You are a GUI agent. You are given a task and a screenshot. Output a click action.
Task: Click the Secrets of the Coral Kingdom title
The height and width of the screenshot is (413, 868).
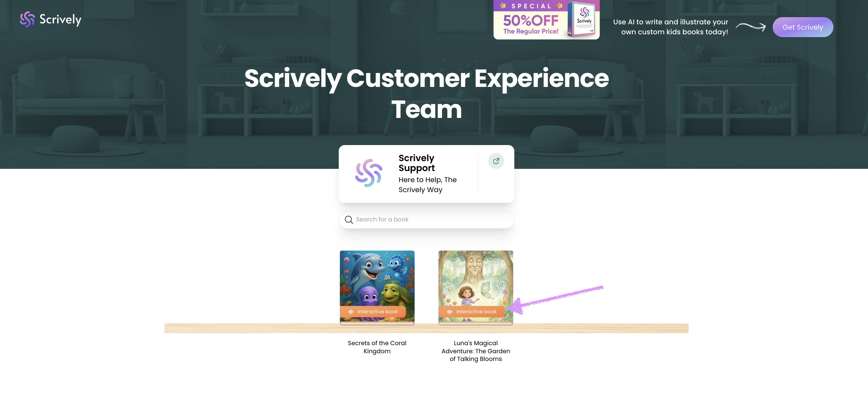coord(377,347)
